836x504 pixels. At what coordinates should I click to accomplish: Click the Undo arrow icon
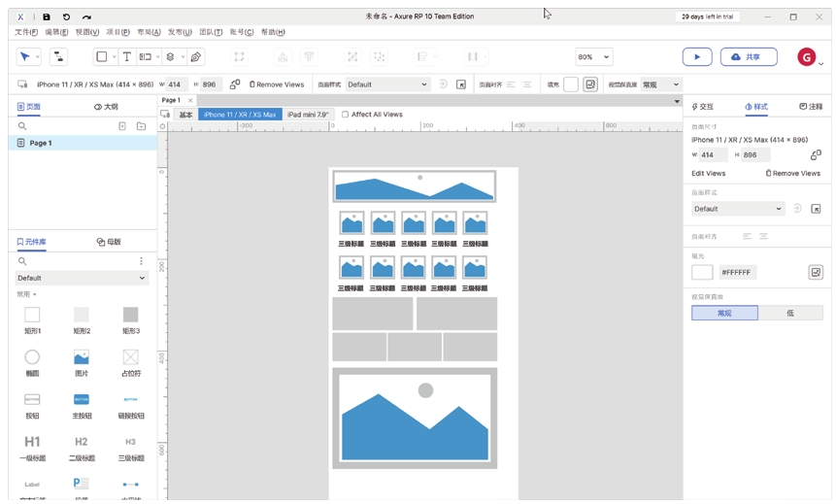[66, 17]
